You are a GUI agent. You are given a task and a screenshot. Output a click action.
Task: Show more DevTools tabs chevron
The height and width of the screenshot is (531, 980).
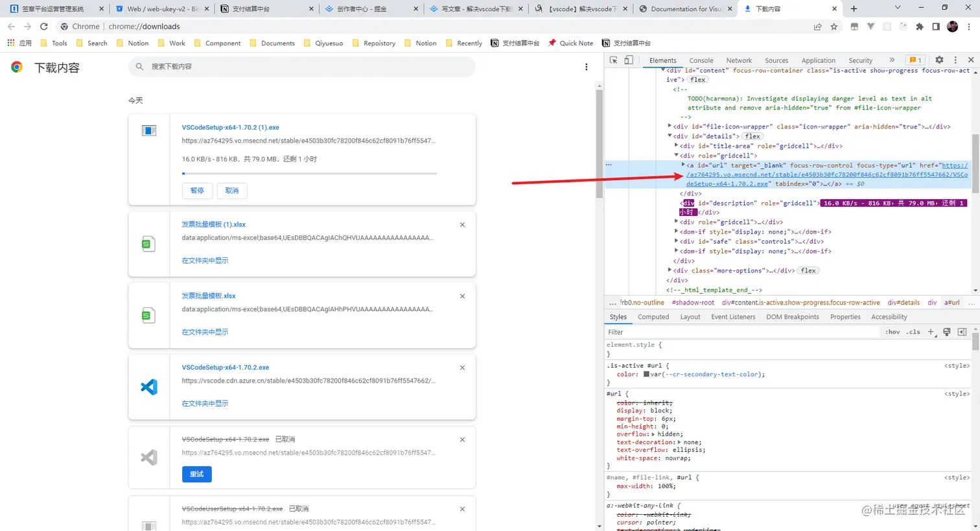[x=892, y=60]
